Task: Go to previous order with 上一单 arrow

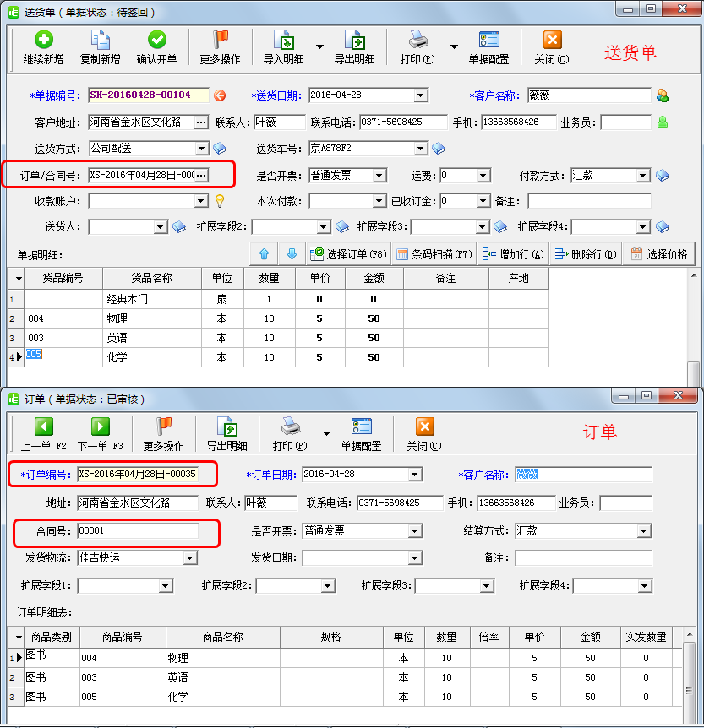Action: (x=43, y=427)
